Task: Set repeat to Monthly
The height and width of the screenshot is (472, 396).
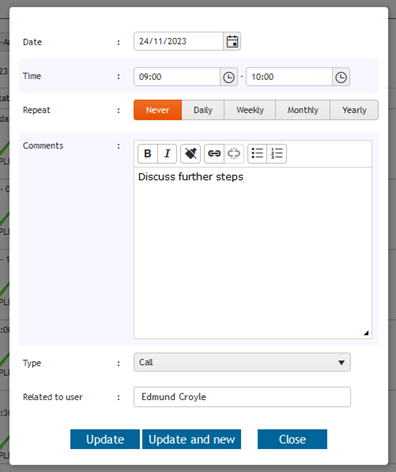Action: (x=303, y=110)
